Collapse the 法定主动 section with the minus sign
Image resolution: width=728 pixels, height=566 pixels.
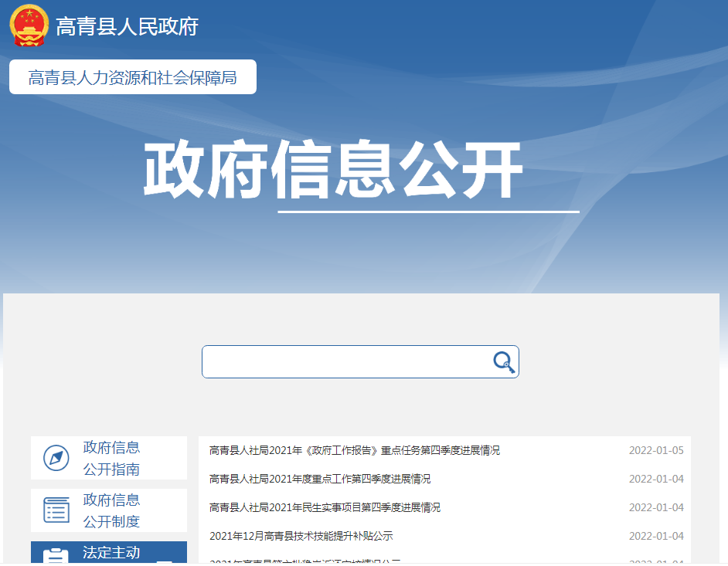click(x=164, y=560)
